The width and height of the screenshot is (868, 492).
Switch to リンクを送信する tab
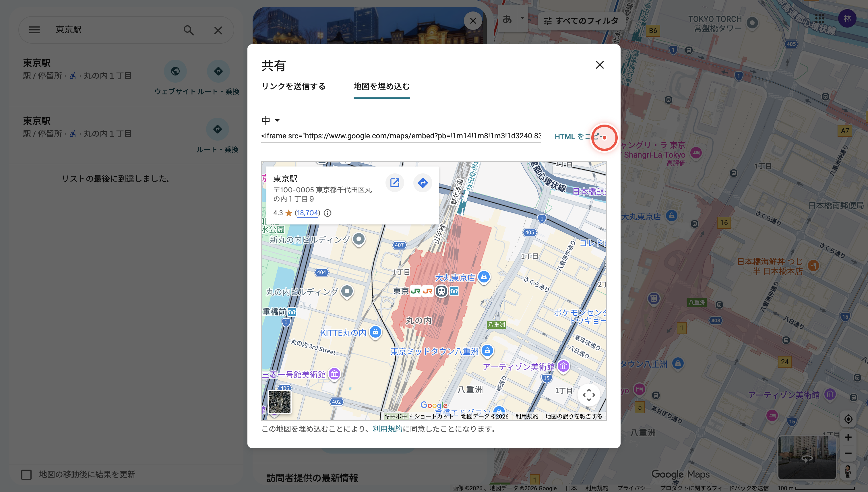pos(293,86)
